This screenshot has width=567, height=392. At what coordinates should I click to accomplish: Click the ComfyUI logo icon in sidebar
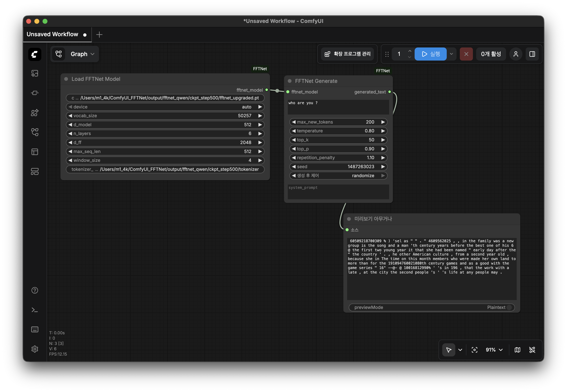(x=35, y=54)
